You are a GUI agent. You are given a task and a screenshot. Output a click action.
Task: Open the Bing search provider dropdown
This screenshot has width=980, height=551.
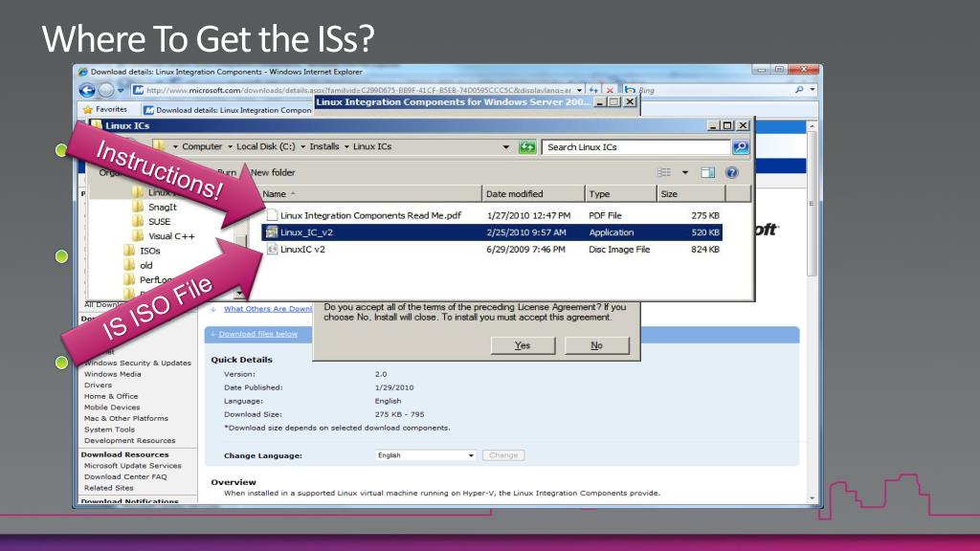point(812,90)
